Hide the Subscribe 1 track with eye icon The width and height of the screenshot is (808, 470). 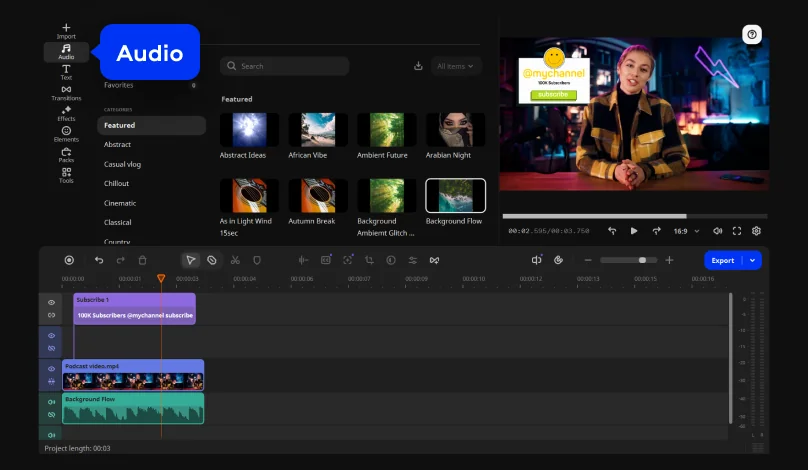52,303
